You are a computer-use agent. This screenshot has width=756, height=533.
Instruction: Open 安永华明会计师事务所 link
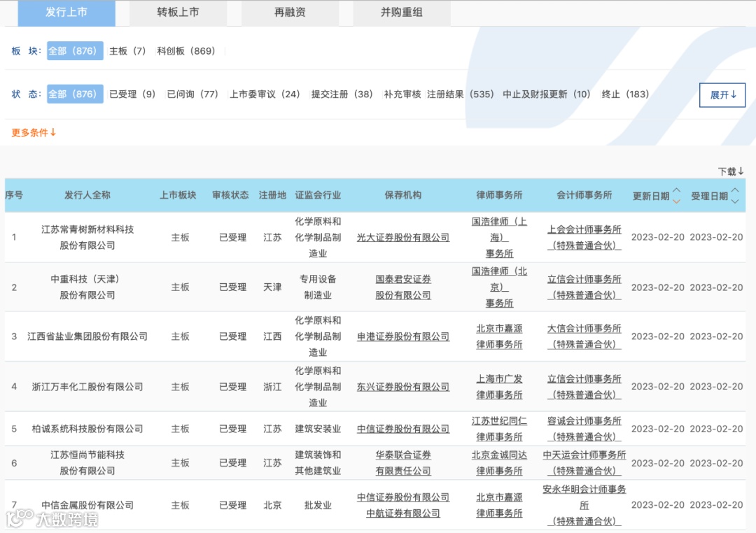click(x=584, y=505)
